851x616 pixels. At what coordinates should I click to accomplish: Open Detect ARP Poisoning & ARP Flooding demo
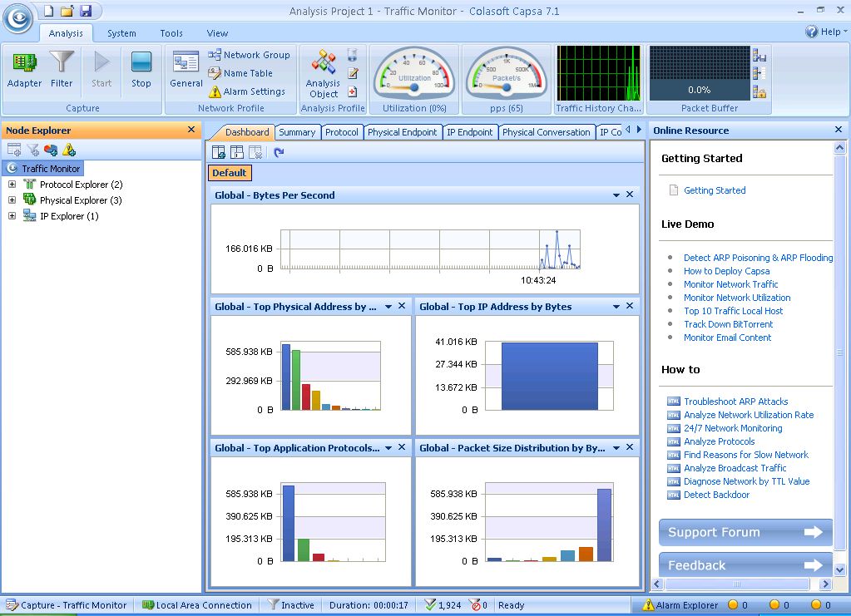758,258
